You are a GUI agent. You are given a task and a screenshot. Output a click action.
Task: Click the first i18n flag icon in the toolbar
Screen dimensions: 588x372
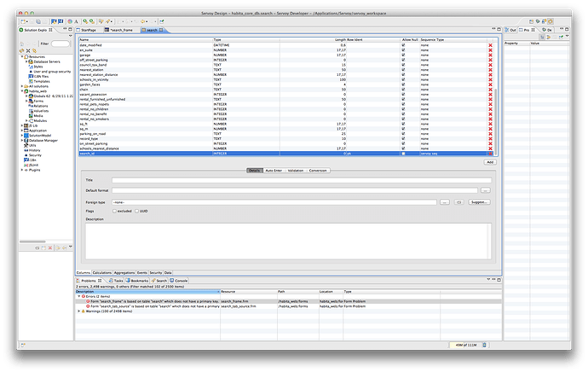click(x=54, y=21)
